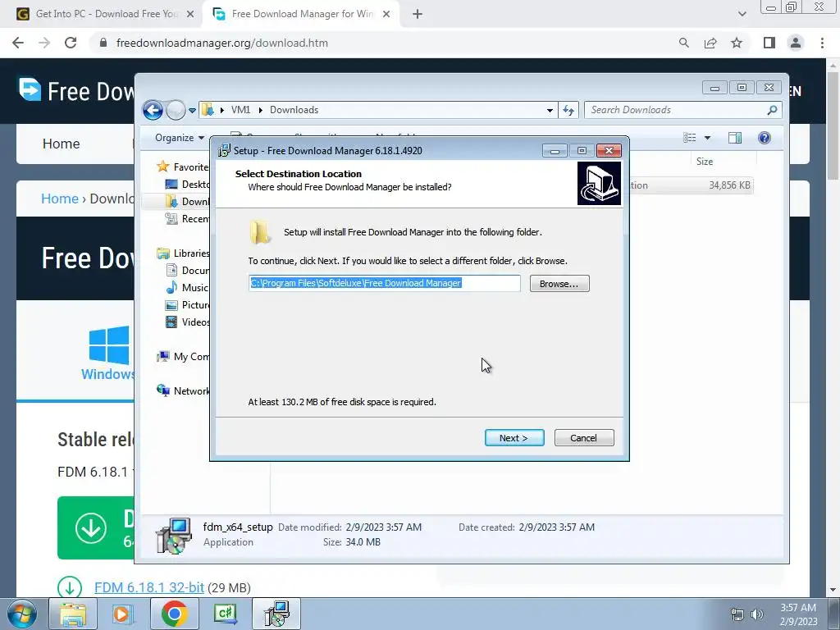Click the Home breadcrumb link
Screen dimensions: 840x630
(59, 199)
